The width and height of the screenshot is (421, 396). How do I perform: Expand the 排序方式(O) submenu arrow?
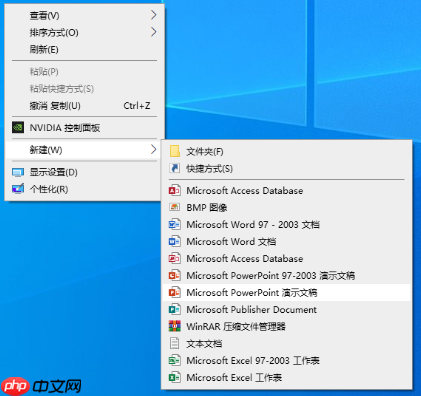pyautogui.click(x=153, y=32)
